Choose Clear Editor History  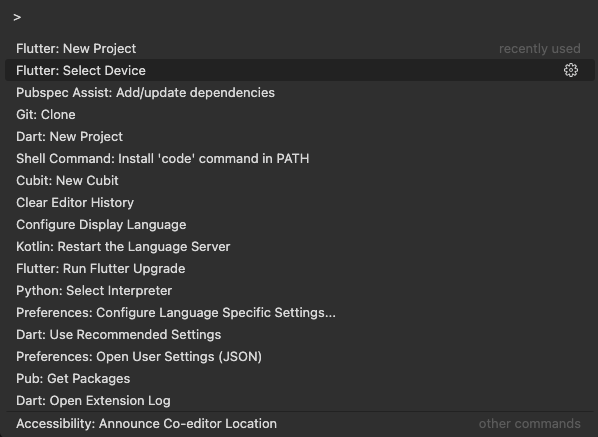coord(300,202)
